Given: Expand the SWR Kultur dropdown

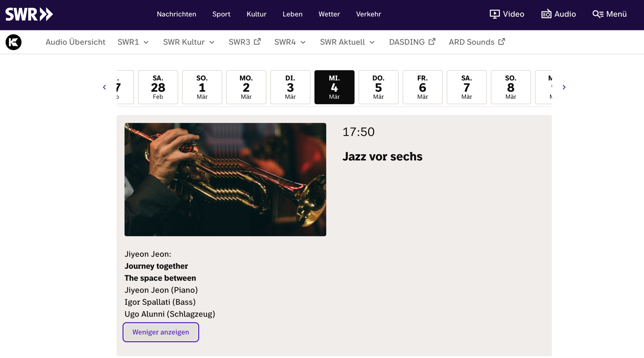Looking at the screenshot, I should [x=212, y=42].
